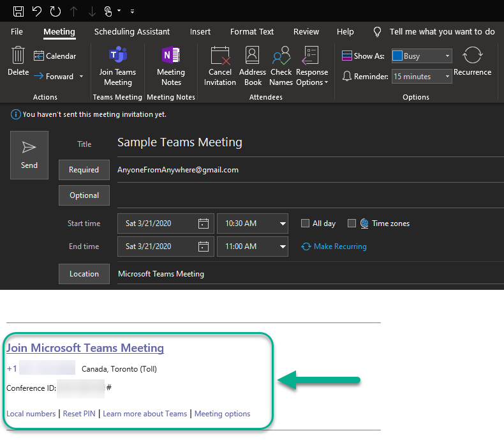Click the Tell me lightbulb icon
This screenshot has width=504, height=447.
[x=377, y=31]
